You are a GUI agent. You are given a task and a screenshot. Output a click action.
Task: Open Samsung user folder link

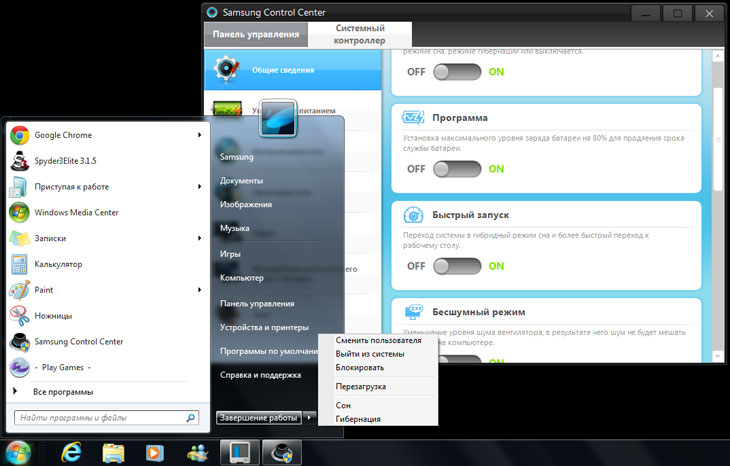(237, 157)
